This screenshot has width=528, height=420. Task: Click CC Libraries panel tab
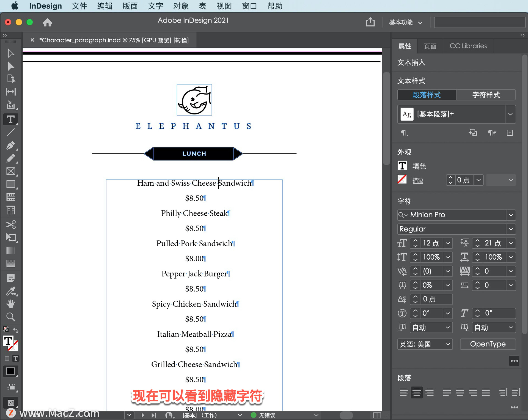tap(468, 46)
